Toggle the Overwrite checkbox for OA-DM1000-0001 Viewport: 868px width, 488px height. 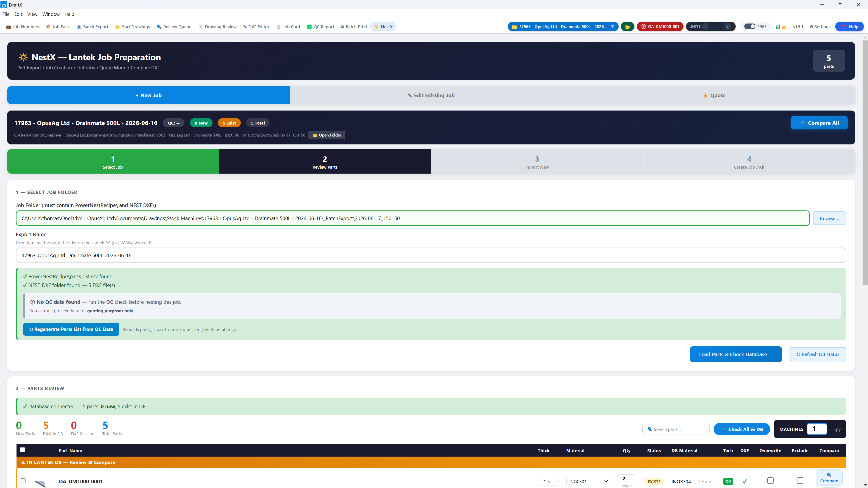click(770, 481)
